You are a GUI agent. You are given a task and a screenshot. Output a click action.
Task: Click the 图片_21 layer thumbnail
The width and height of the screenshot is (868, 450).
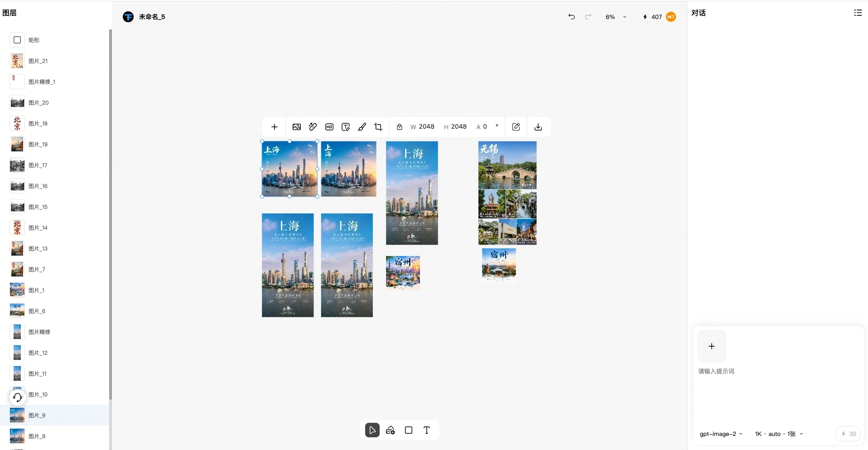click(x=17, y=61)
